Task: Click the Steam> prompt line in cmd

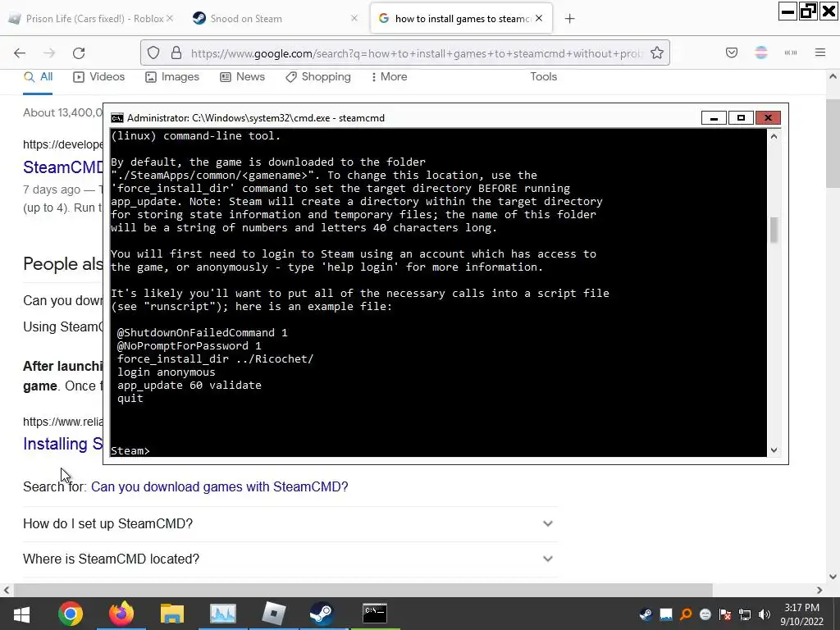Action: (130, 451)
